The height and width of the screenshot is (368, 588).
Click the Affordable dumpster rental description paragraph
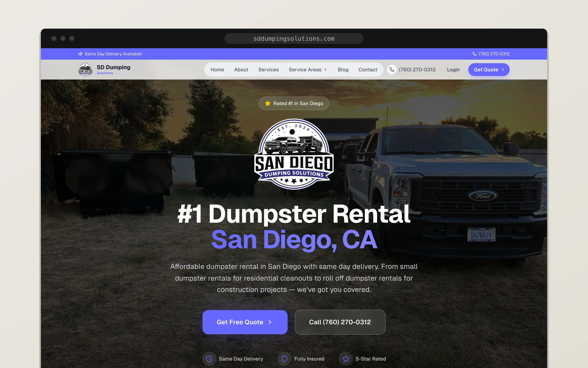click(x=294, y=278)
